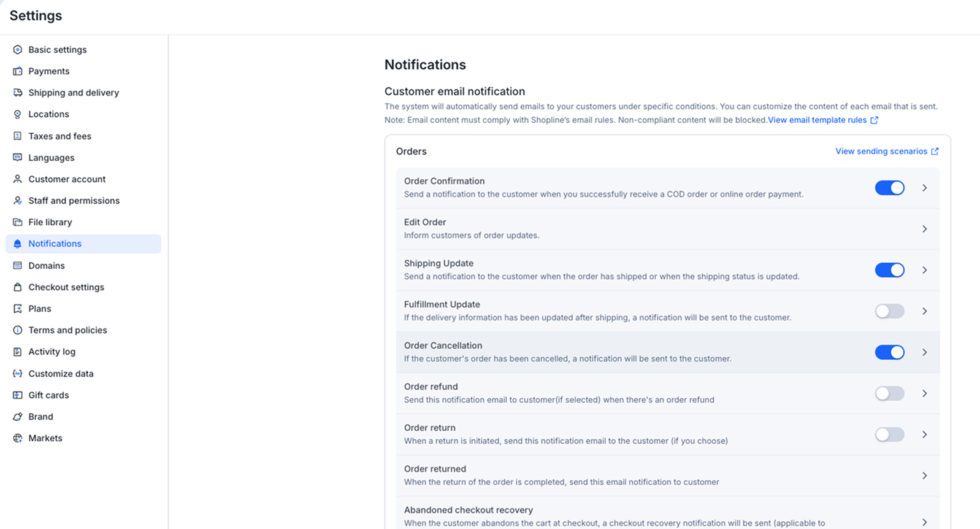Toggle off the Order Cancellation switch
This screenshot has width=980, height=529.
[x=889, y=352]
